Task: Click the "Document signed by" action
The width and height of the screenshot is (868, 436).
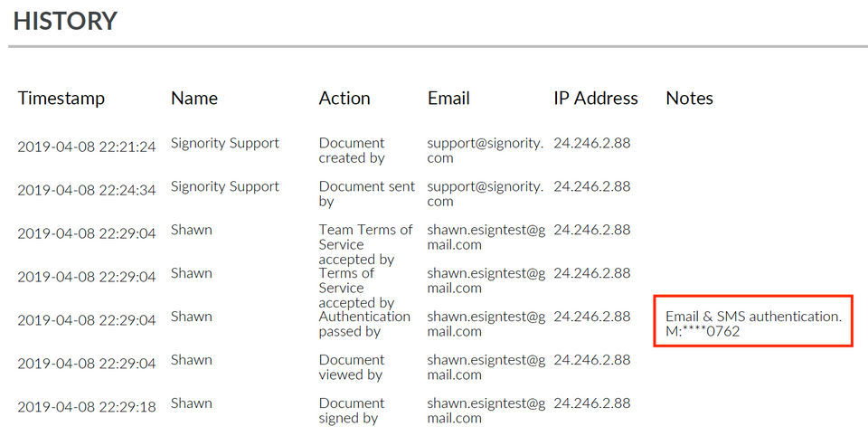Action: click(x=352, y=411)
